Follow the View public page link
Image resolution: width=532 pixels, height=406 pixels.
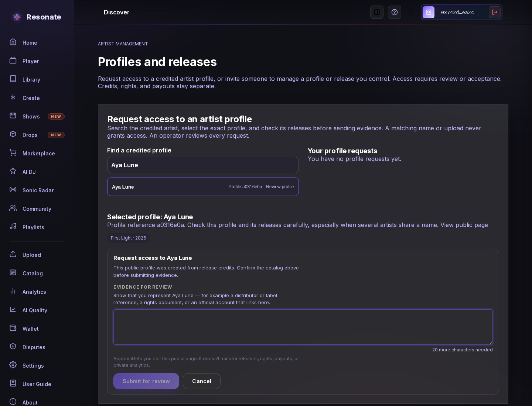tap(464, 225)
